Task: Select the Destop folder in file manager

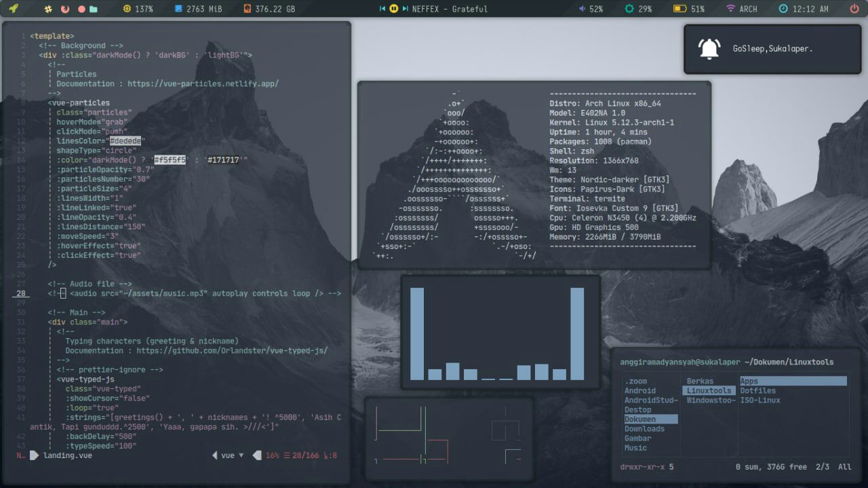Action: [638, 410]
